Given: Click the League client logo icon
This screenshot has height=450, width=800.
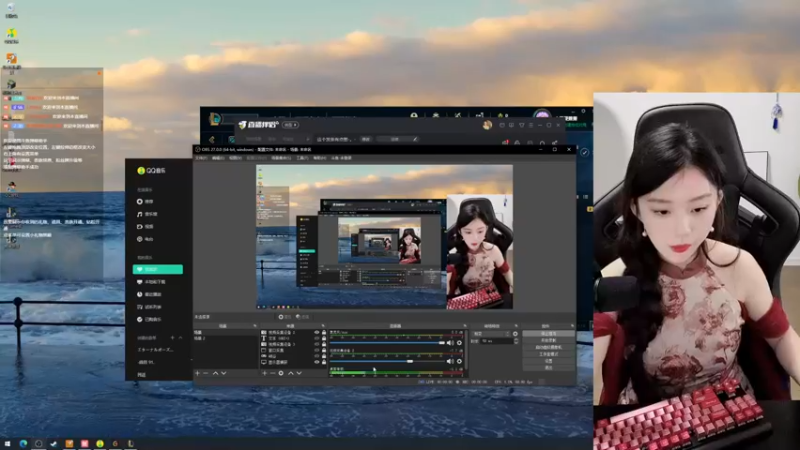Looking at the screenshot, I should 215,119.
